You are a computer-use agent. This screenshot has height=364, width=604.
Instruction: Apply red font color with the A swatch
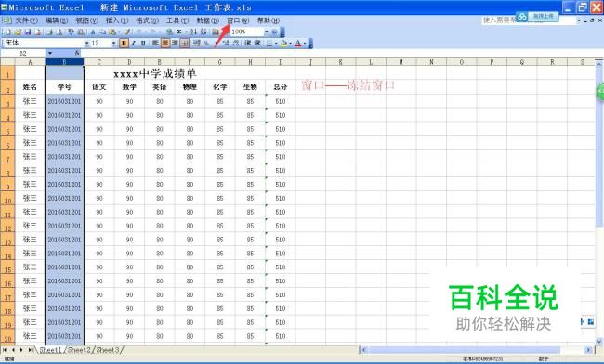297,43
